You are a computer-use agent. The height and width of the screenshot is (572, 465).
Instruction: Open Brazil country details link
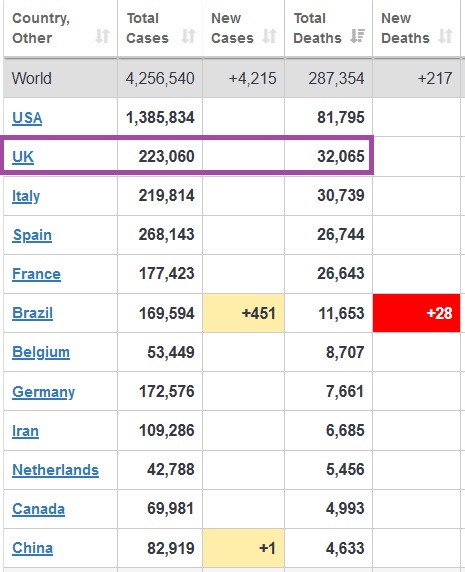(x=32, y=313)
